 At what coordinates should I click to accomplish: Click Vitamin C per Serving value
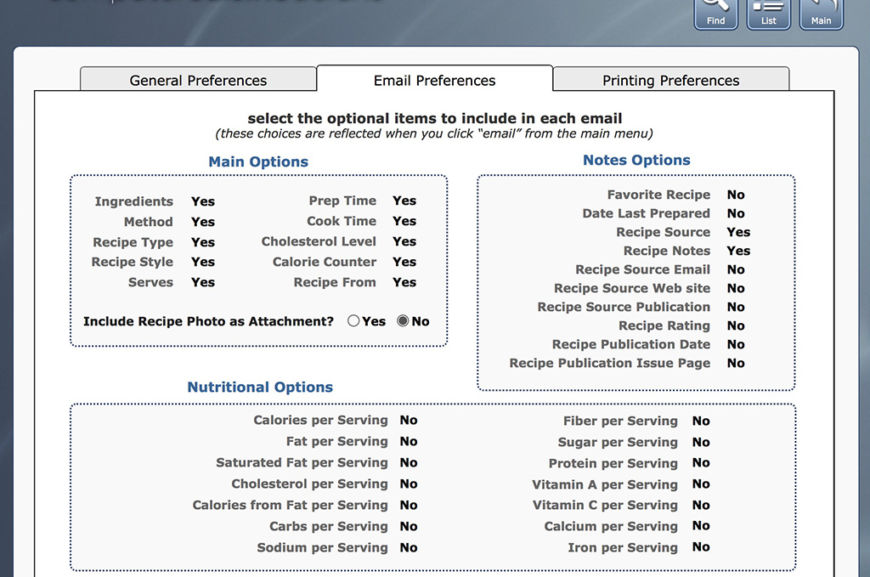[x=701, y=505]
